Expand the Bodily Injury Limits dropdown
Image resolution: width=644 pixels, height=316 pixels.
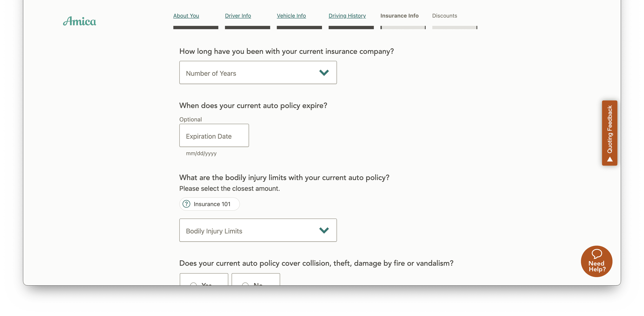coord(258,230)
